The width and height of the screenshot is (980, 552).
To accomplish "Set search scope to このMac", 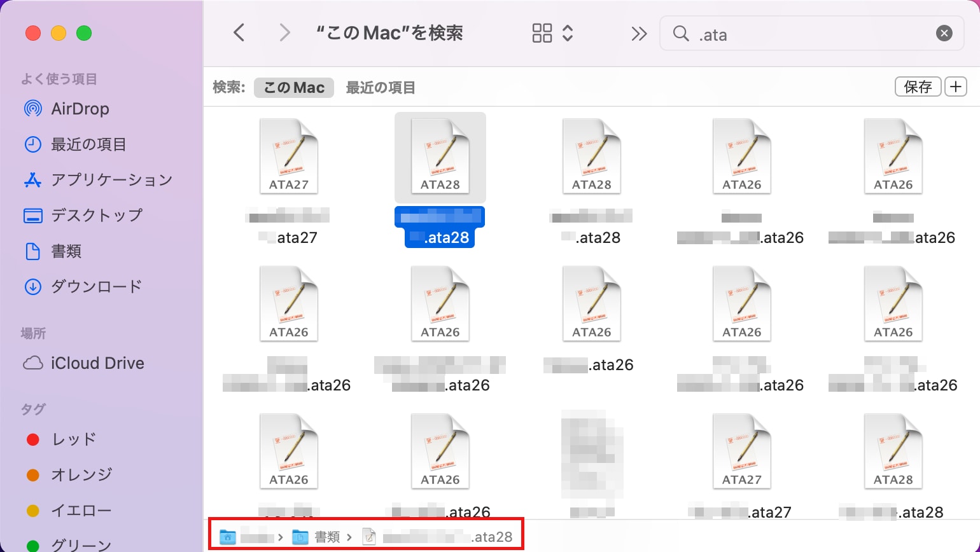I will [294, 88].
